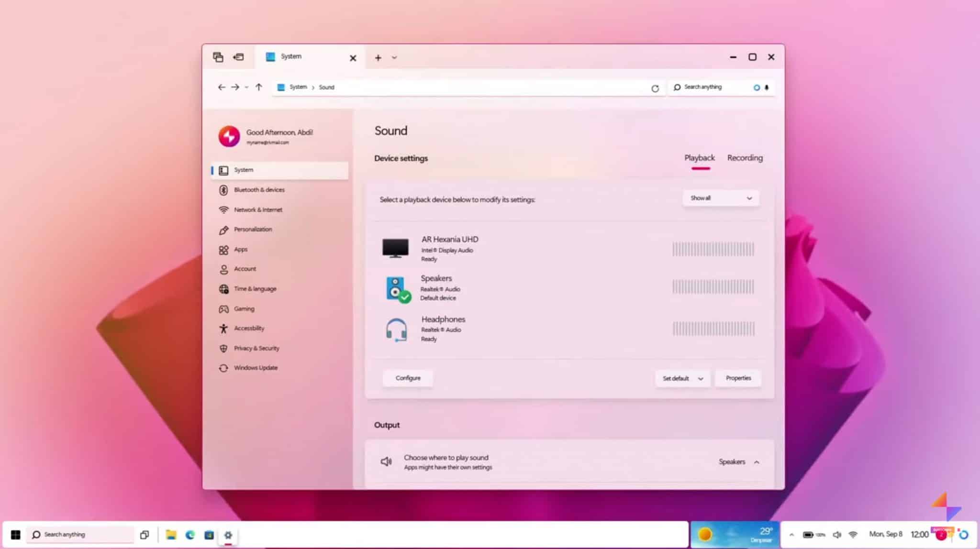Select the Headphones playback device
Screen dimensions: 980x549
(x=443, y=329)
